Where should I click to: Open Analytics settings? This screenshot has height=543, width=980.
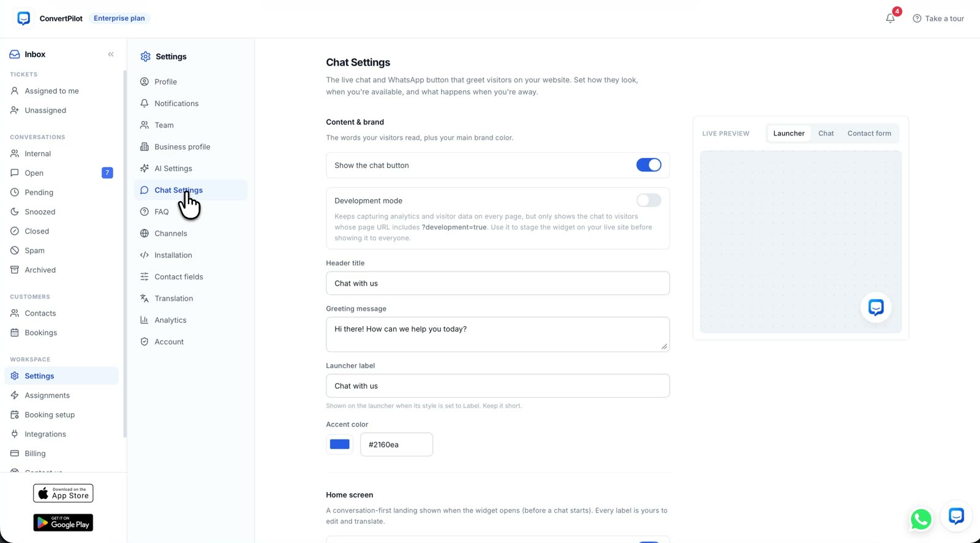click(x=190, y=320)
